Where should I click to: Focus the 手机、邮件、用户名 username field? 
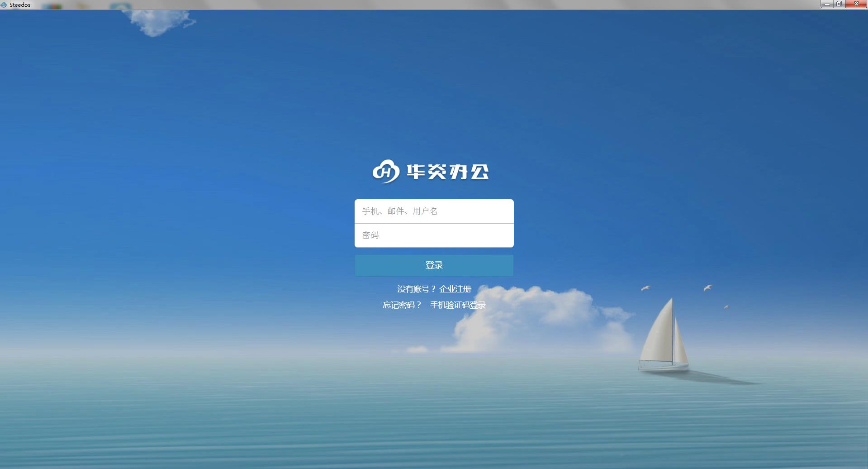[433, 211]
